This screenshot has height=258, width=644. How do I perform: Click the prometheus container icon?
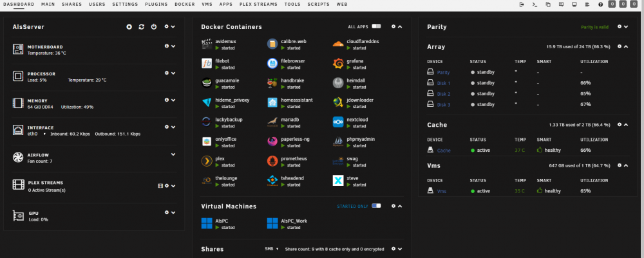tap(272, 161)
